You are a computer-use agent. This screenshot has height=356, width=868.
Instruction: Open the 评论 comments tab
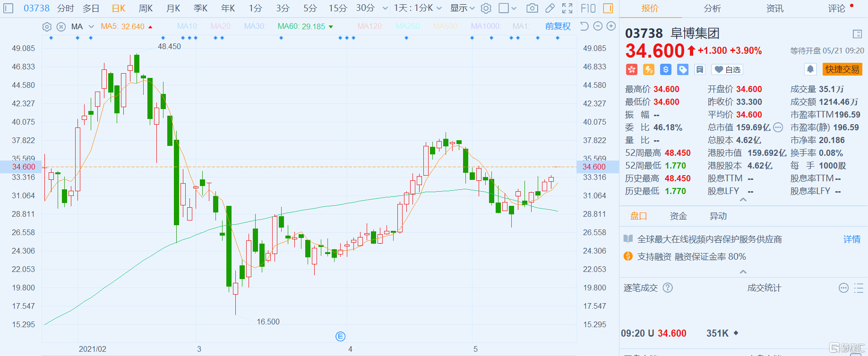pyautogui.click(x=837, y=8)
